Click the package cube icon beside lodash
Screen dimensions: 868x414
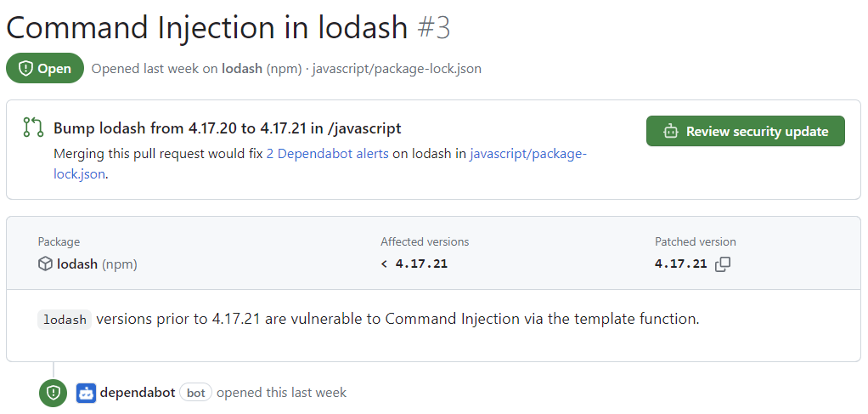click(45, 264)
